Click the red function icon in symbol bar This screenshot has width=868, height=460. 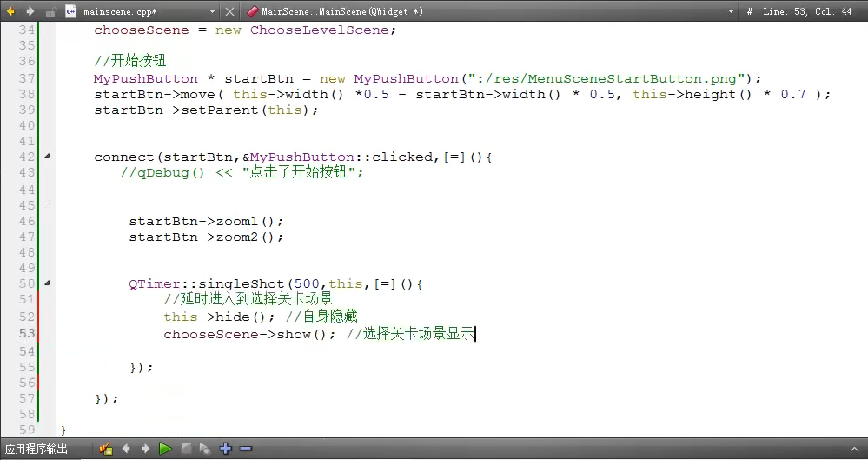click(253, 11)
